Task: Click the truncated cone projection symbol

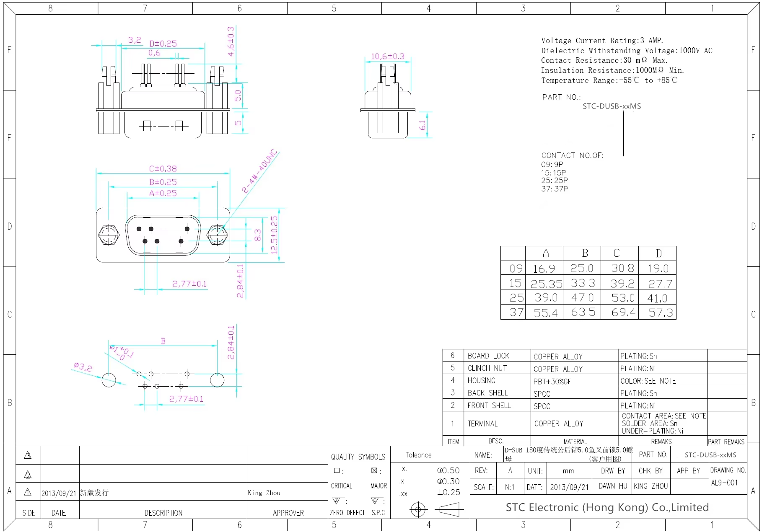Action: (450, 509)
